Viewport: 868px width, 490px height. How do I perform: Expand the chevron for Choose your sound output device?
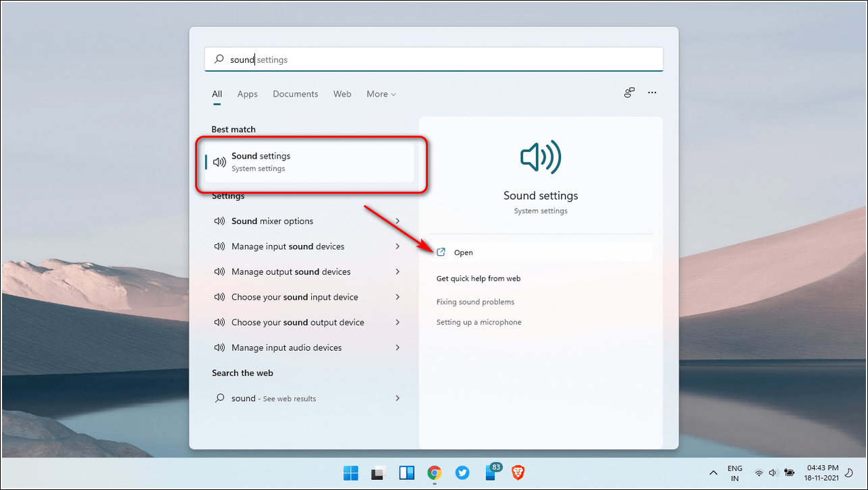pyautogui.click(x=398, y=323)
